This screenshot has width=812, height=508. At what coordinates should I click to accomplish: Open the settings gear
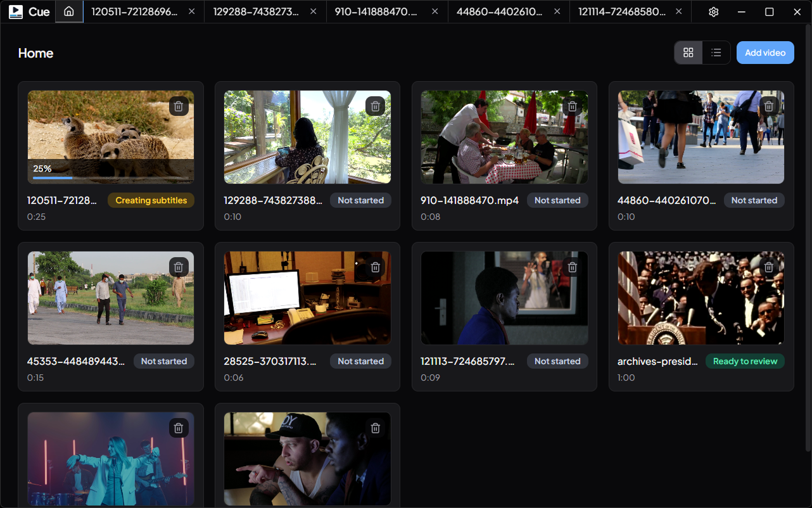tap(713, 11)
